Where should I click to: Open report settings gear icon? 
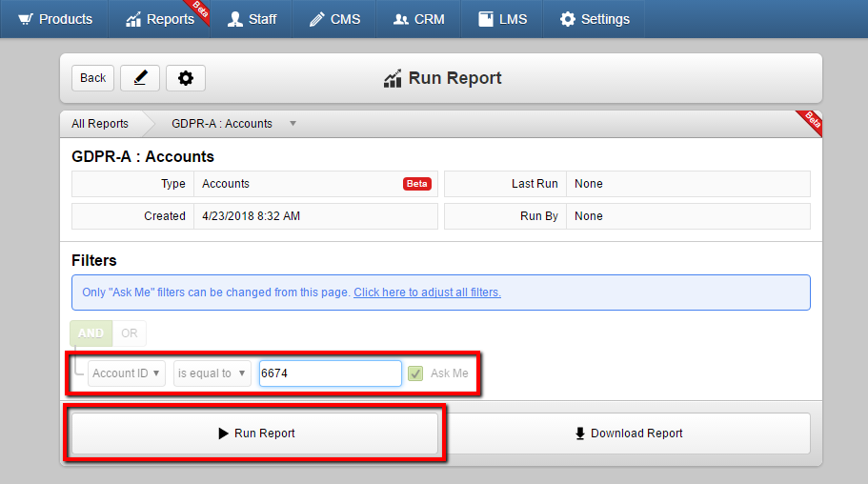click(x=186, y=78)
